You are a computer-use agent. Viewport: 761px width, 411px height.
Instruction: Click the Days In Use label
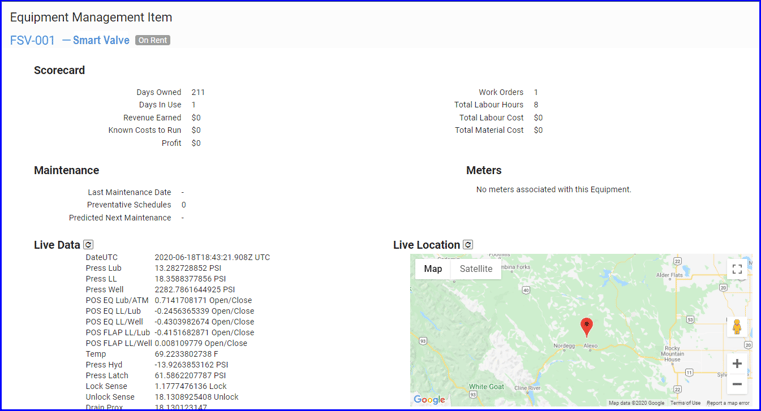[x=160, y=105]
